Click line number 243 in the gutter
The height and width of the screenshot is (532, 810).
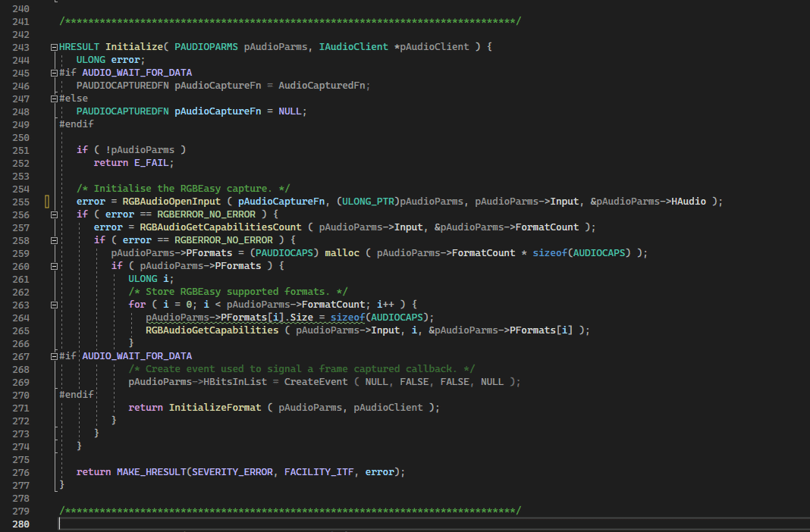coord(20,48)
